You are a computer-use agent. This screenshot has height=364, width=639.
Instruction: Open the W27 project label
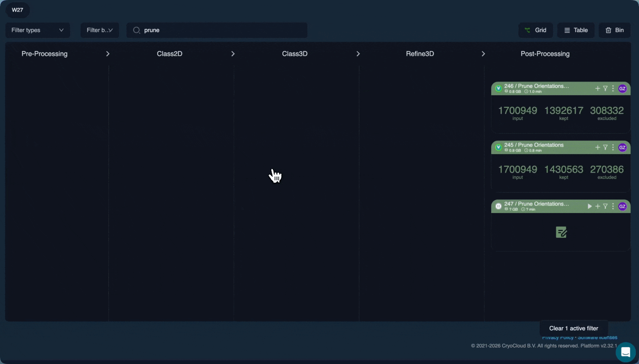(18, 10)
